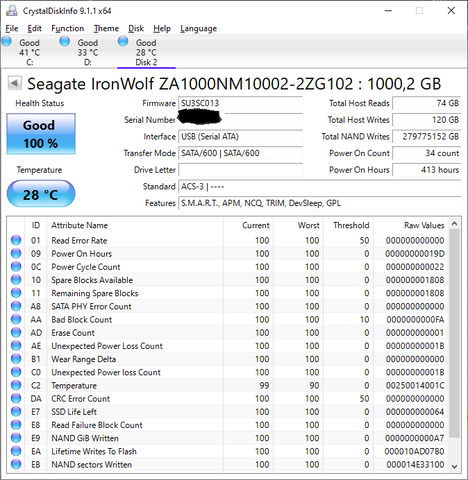The height and width of the screenshot is (480, 468).
Task: Click the Attribute Name column header
Action: coord(135,225)
